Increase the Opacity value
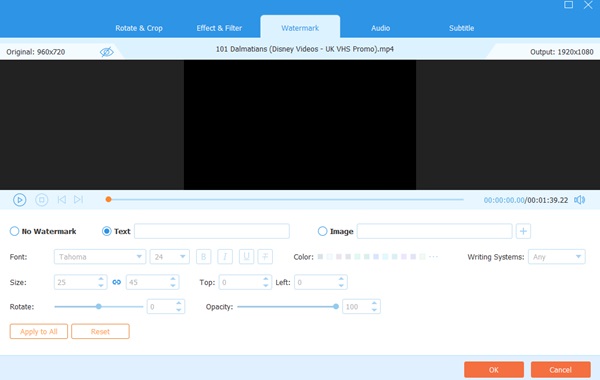 [374, 303]
